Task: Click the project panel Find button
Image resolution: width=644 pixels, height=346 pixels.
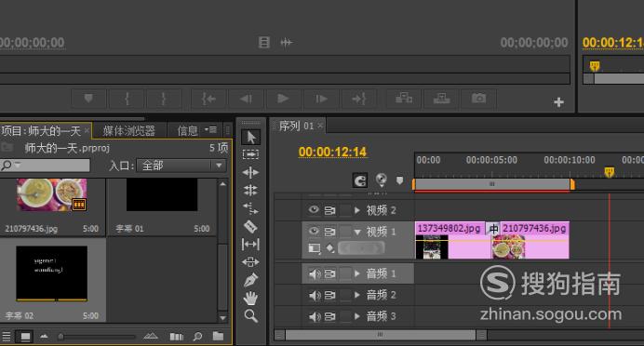Action: click(197, 337)
